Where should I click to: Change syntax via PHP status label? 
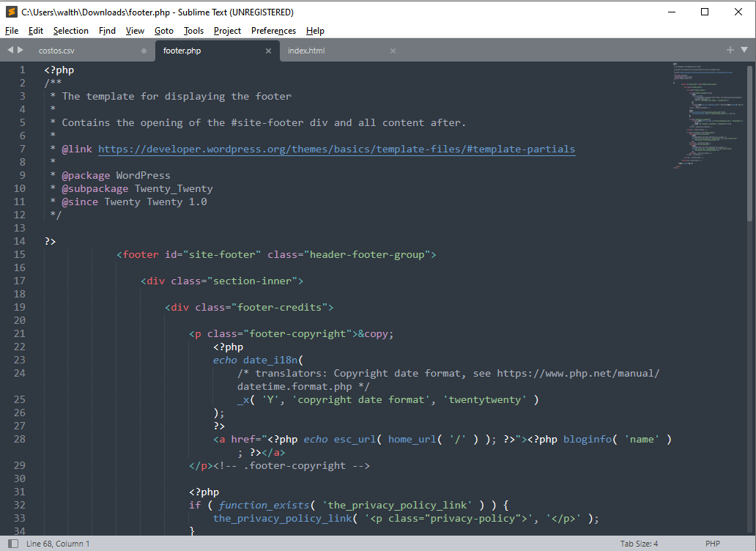713,544
